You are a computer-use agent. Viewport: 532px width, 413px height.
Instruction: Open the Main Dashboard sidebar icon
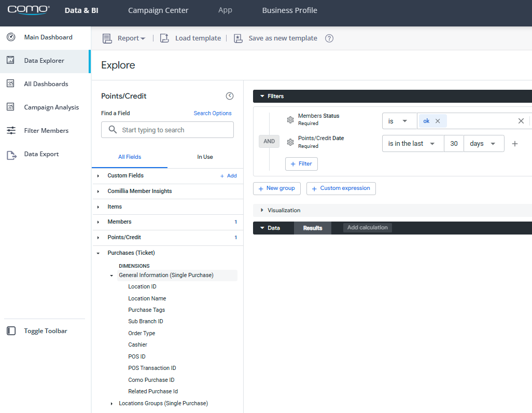(11, 37)
